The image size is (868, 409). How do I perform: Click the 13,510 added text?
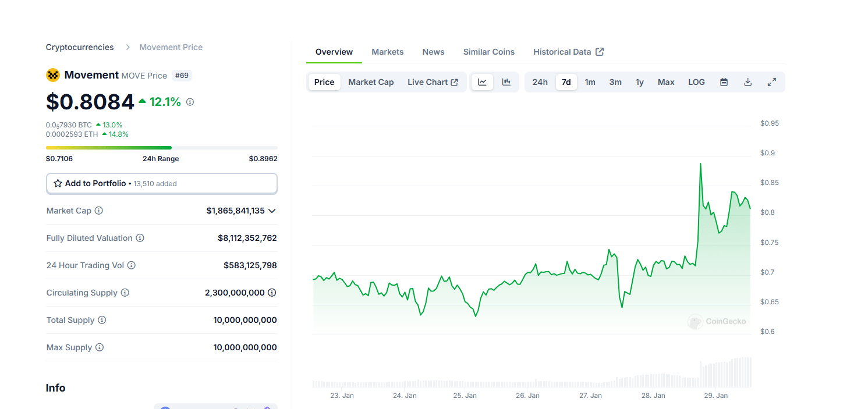point(155,184)
